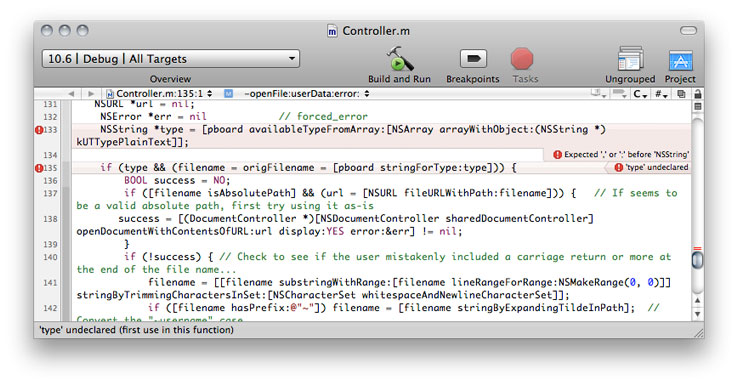Click the status bar message 'type' undeclared
Viewport: 738px width, 385px height.
click(136, 330)
